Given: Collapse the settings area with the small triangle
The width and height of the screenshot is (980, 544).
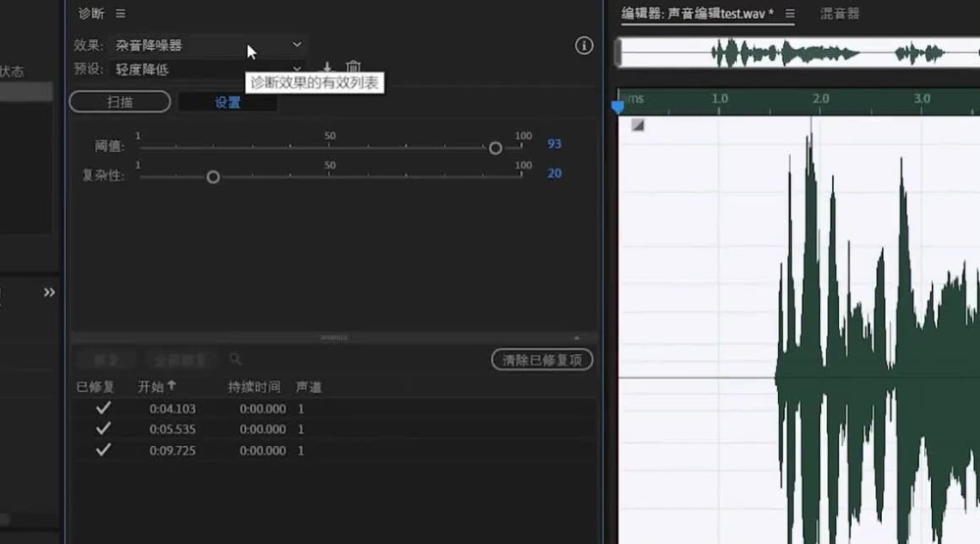Looking at the screenshot, I should 576,337.
